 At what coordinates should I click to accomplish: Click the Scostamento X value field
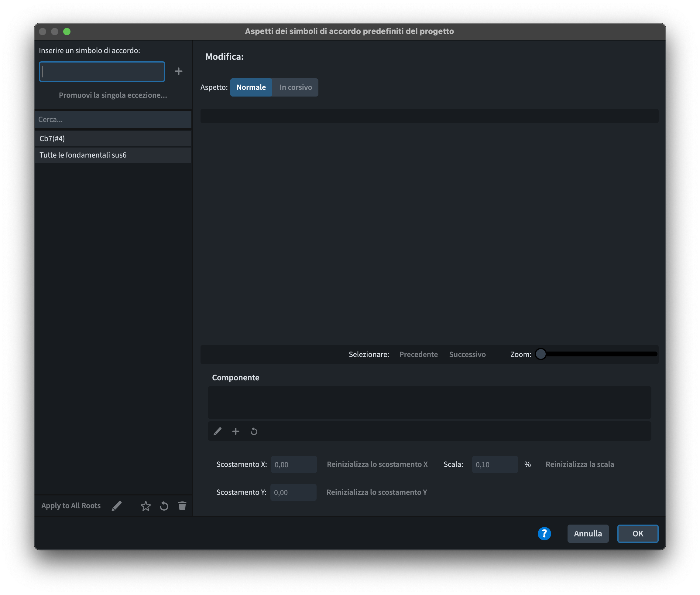293,464
